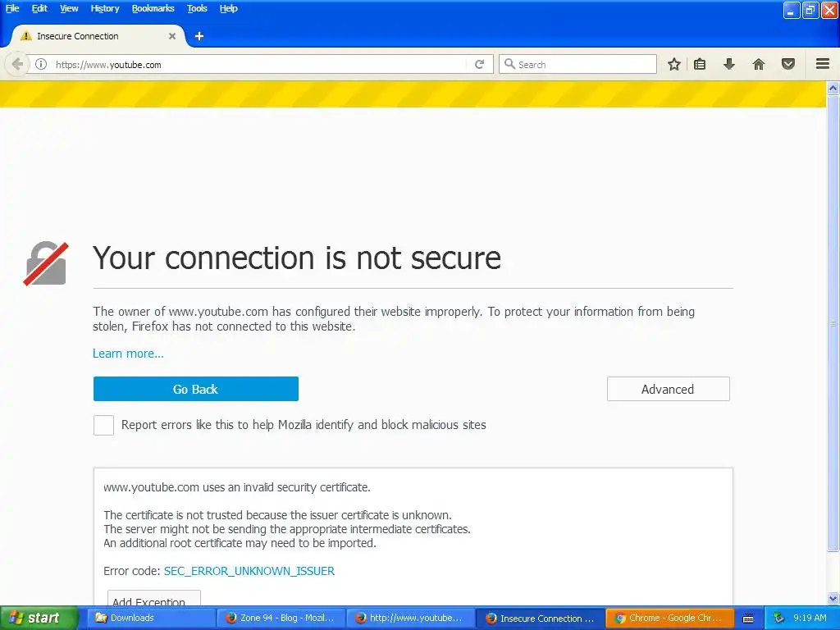Open the Help menu

pyautogui.click(x=229, y=8)
